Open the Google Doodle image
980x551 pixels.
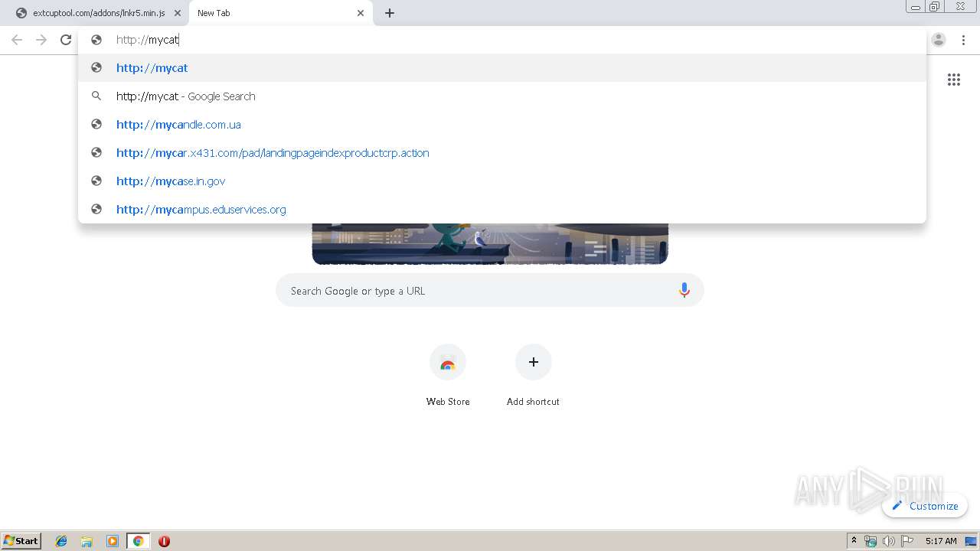click(x=490, y=244)
